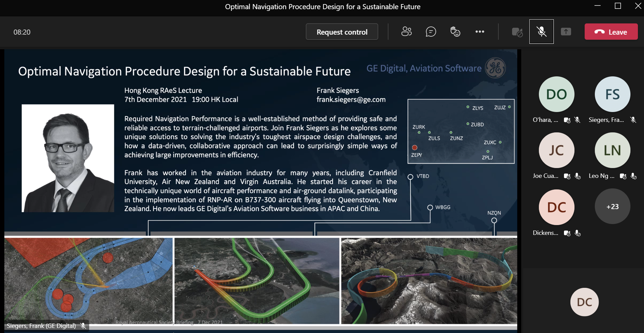This screenshot has height=333, width=644.
Task: Select the JC participant avatar
Action: (x=557, y=150)
